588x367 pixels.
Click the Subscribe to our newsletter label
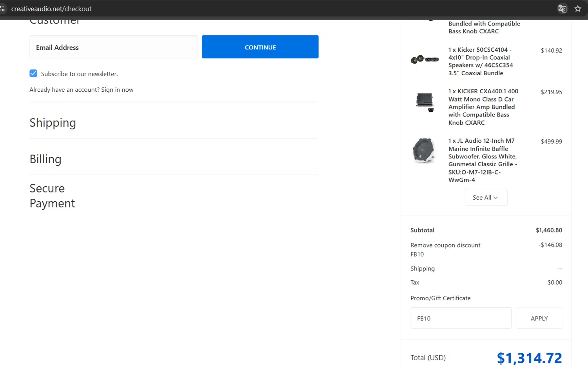pos(79,74)
